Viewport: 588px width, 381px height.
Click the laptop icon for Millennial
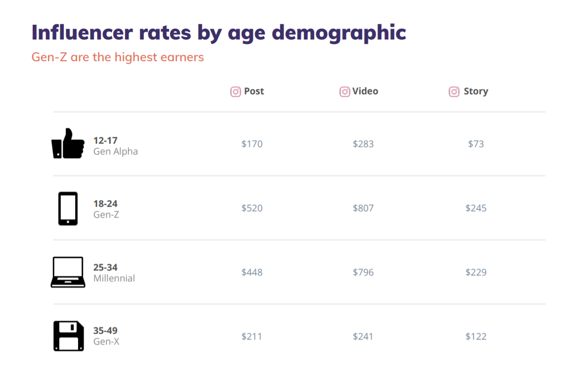[68, 272]
